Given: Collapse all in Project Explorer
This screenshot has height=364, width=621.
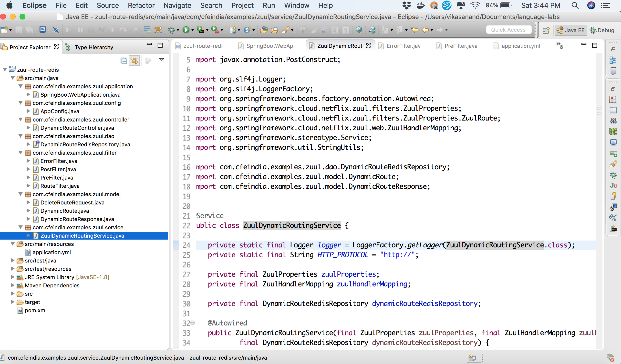Looking at the screenshot, I should (x=124, y=61).
